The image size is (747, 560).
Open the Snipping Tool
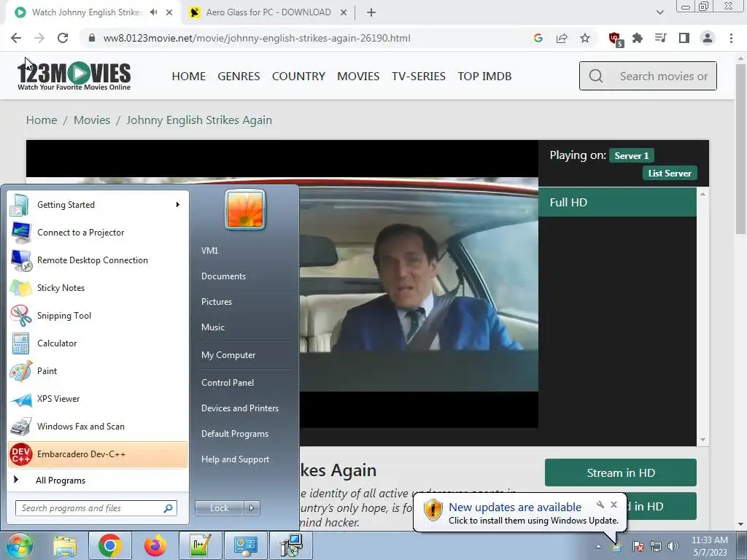click(x=98, y=315)
